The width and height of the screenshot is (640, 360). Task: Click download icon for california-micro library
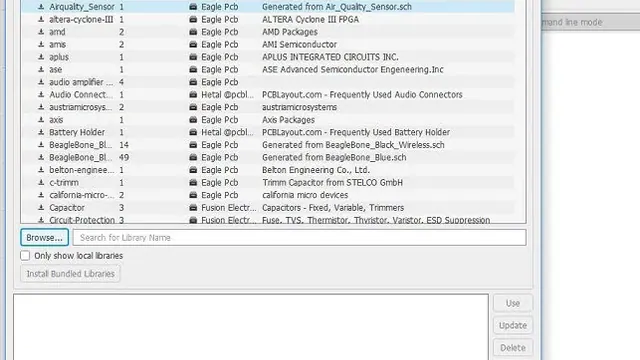[41, 195]
